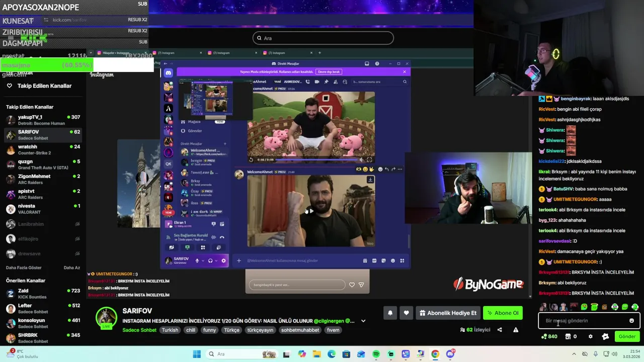Play the streamed Discord fist video thumbnail

[310, 211]
